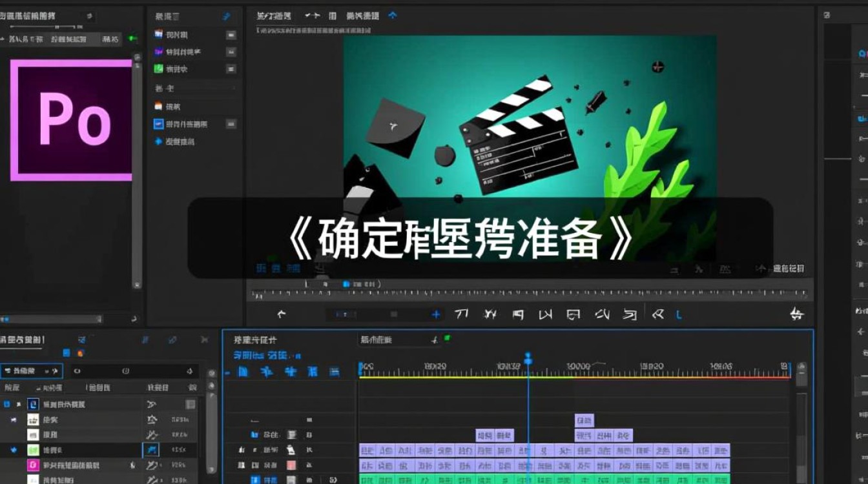
Task: Click the rightmost icon of the transport bar
Action: [797, 314]
